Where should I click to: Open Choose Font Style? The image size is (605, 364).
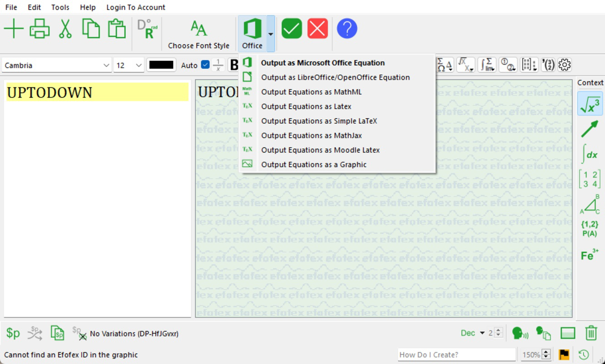tap(199, 34)
